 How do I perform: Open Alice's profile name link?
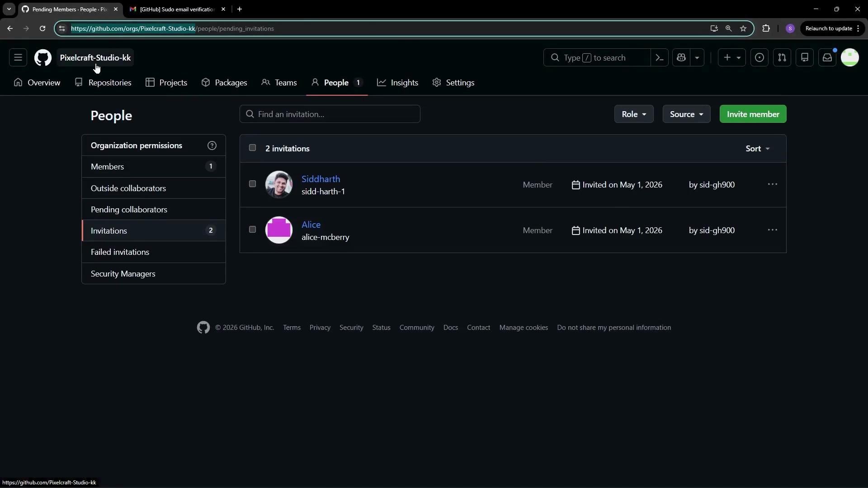pyautogui.click(x=311, y=225)
